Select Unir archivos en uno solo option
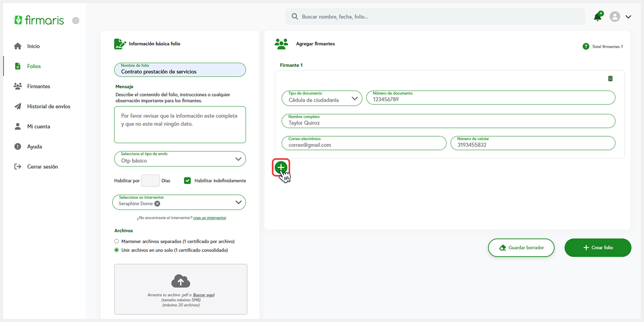The width and height of the screenshot is (644, 322). [x=117, y=250]
